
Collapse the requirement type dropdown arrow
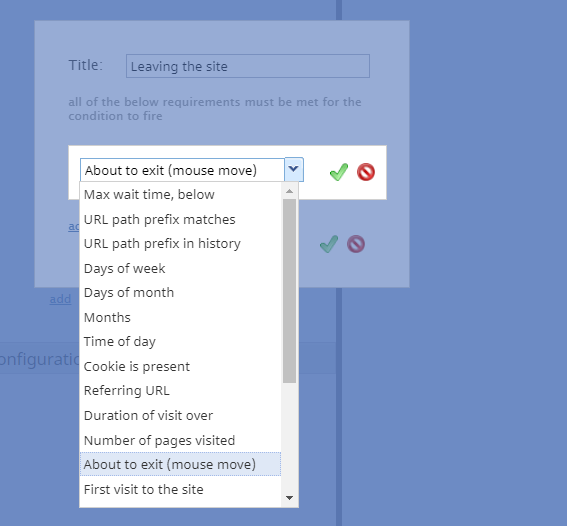coord(294,169)
